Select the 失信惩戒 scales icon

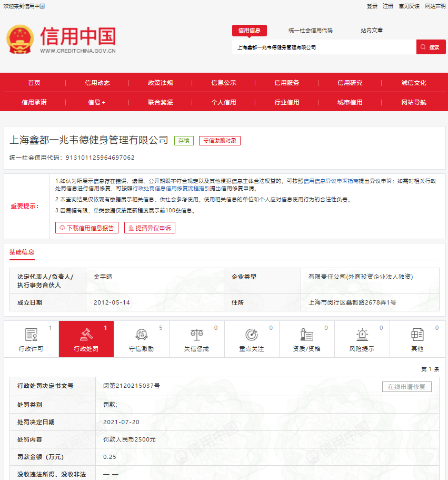pos(197,334)
